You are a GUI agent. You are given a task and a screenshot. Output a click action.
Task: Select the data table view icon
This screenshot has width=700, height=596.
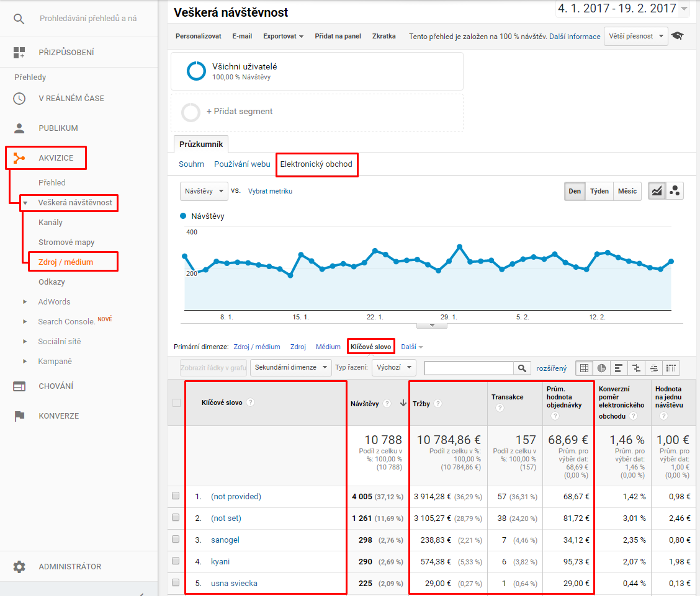(584, 368)
